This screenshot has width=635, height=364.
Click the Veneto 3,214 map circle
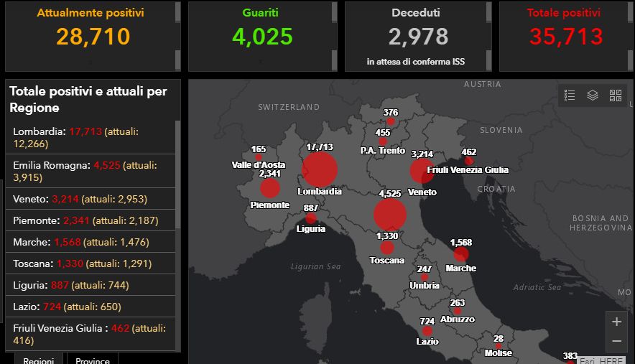[420, 171]
